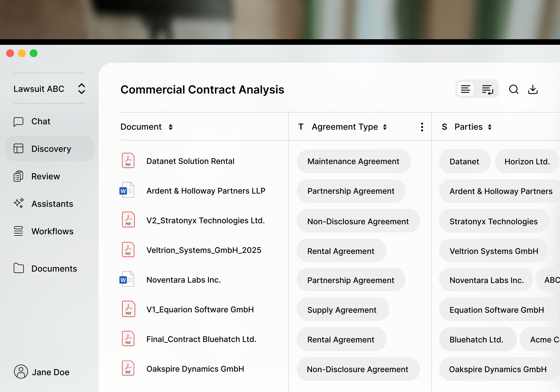Switch to the compact text view toggle
The image size is (560, 392).
465,89
